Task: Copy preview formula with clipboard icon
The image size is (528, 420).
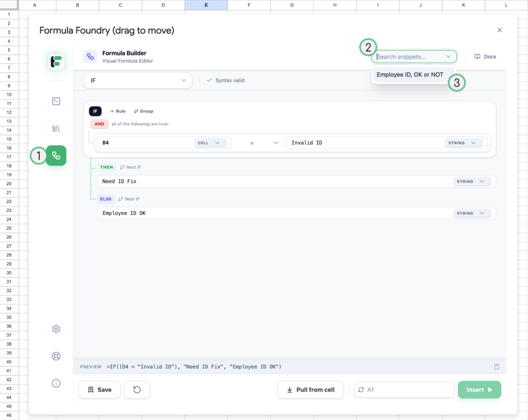Action: pyautogui.click(x=497, y=367)
